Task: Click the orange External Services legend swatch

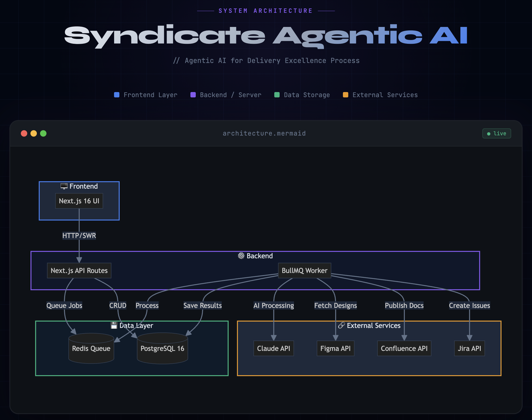Action: pyautogui.click(x=346, y=95)
